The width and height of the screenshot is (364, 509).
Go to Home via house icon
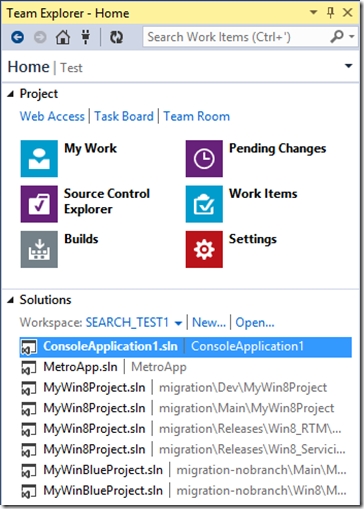point(63,37)
